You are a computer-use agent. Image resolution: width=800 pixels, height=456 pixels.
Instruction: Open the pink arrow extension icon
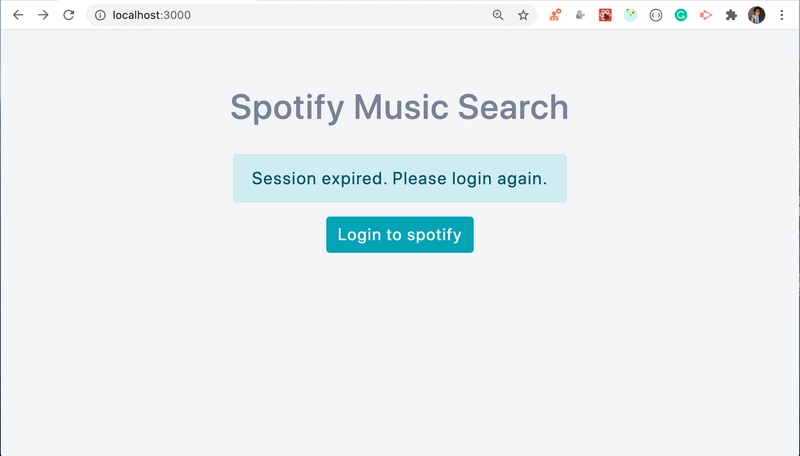click(x=706, y=15)
